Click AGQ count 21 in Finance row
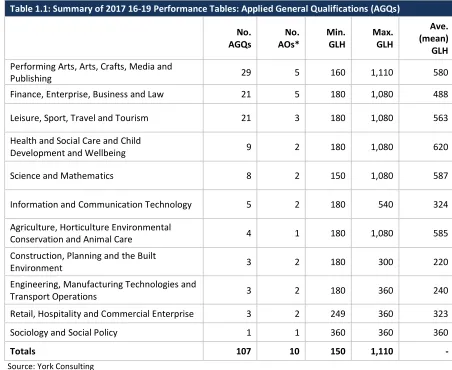Image resolution: width=452 pixels, height=370 pixels. point(246,94)
